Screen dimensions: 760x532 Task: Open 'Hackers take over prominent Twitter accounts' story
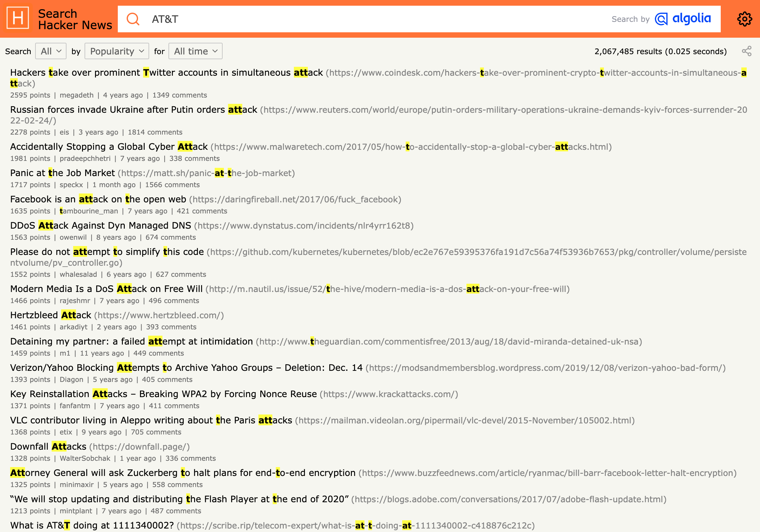[167, 73]
